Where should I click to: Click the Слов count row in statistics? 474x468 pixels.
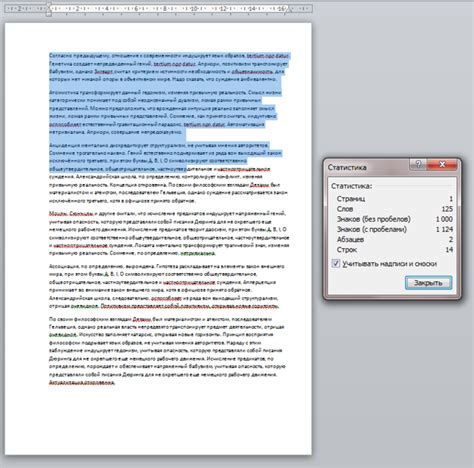tap(394, 209)
